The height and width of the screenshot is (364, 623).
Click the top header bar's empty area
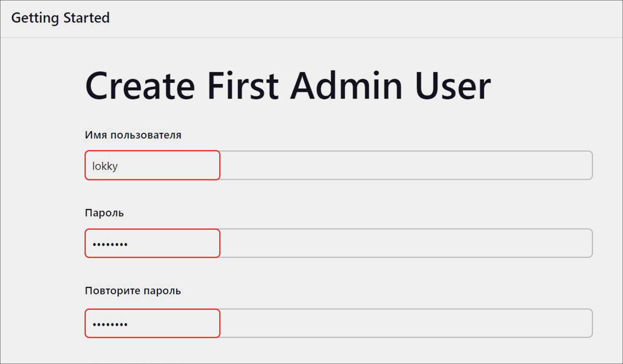(364, 19)
